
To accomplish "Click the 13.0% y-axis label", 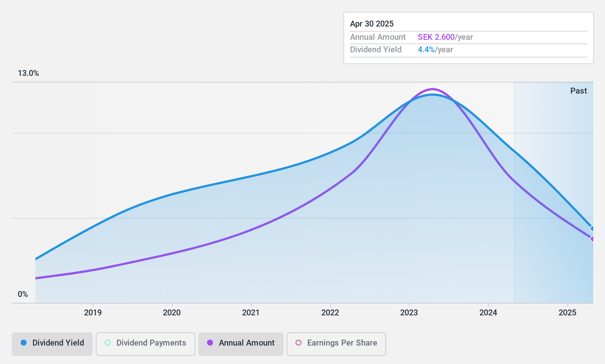I will coord(28,73).
